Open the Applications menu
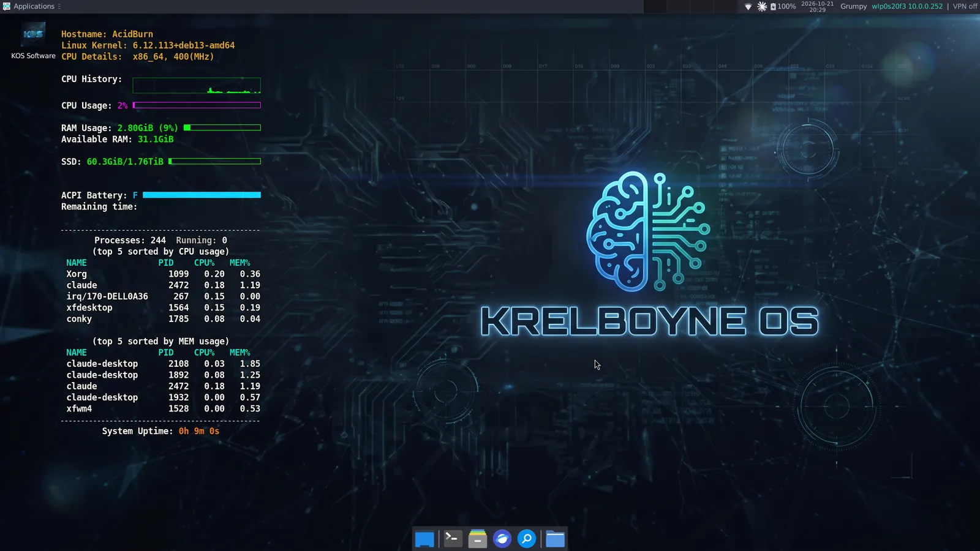The width and height of the screenshot is (980, 551). (32, 6)
